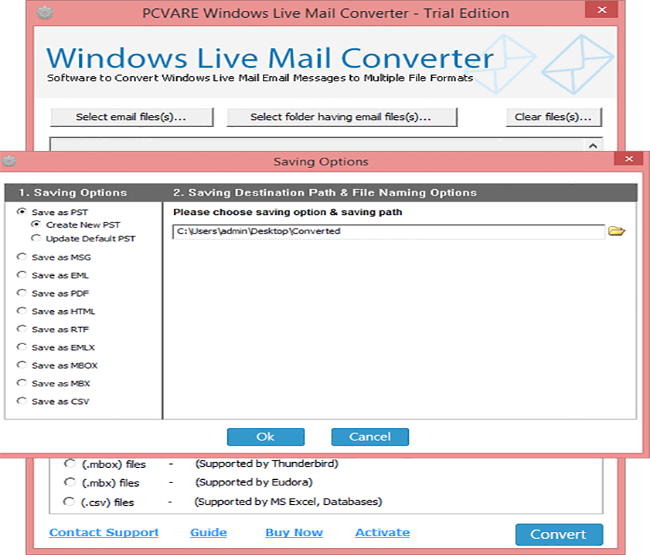Choose Create New PST radio button
Image resolution: width=650 pixels, height=555 pixels.
click(x=36, y=224)
